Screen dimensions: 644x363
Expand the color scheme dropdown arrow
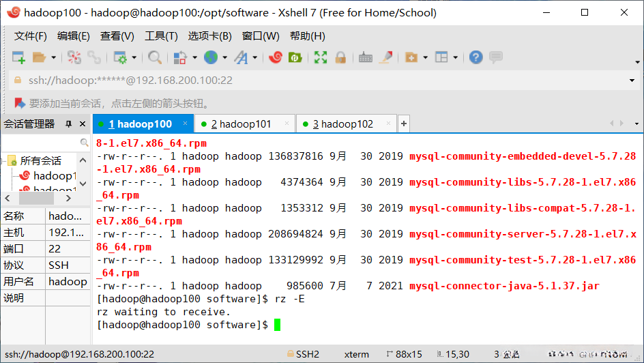[x=194, y=57]
